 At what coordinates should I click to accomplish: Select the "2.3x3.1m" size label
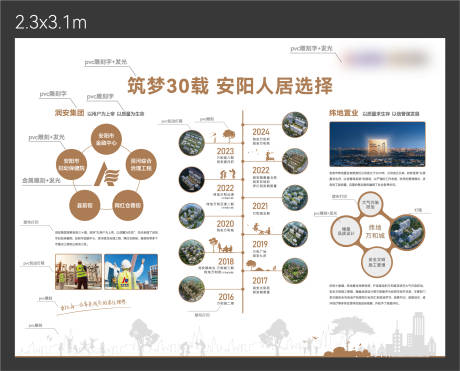pyautogui.click(x=51, y=23)
